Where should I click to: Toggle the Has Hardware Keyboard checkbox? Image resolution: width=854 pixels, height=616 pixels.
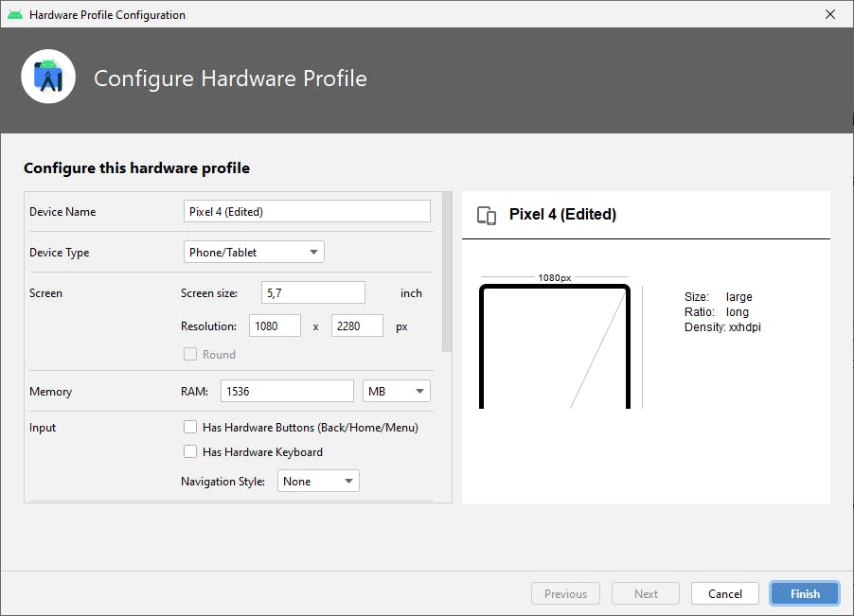tap(190, 451)
